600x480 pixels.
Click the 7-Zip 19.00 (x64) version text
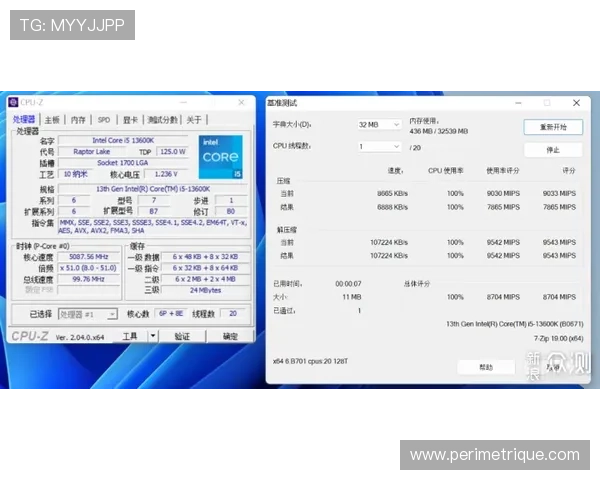click(x=559, y=338)
